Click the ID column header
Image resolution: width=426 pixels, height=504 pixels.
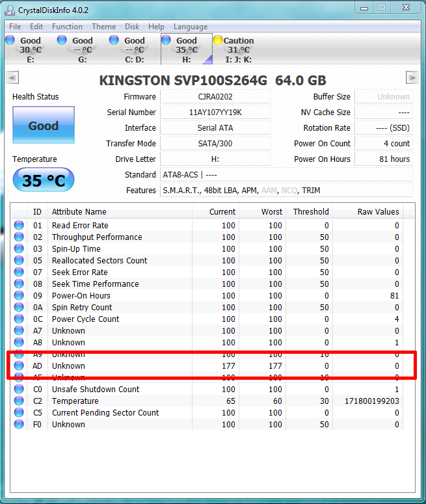tap(37, 212)
